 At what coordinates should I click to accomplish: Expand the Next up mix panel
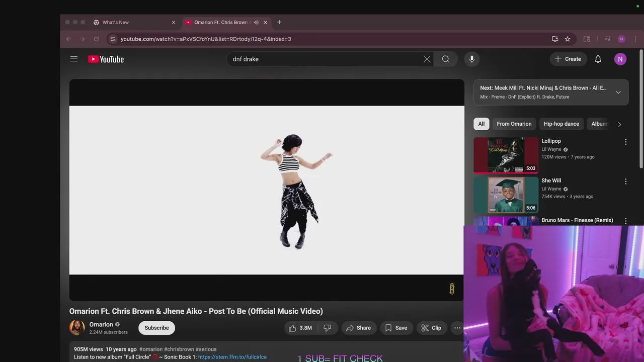point(618,92)
